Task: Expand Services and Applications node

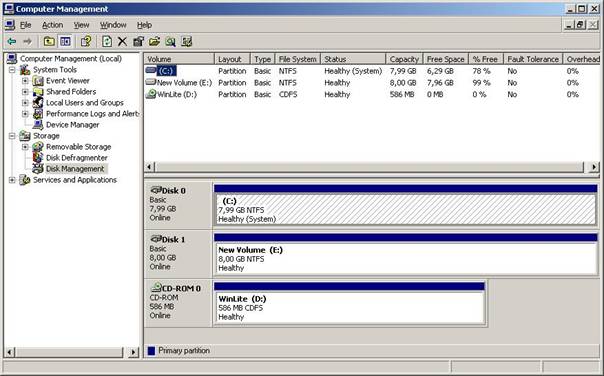Action: click(12, 180)
